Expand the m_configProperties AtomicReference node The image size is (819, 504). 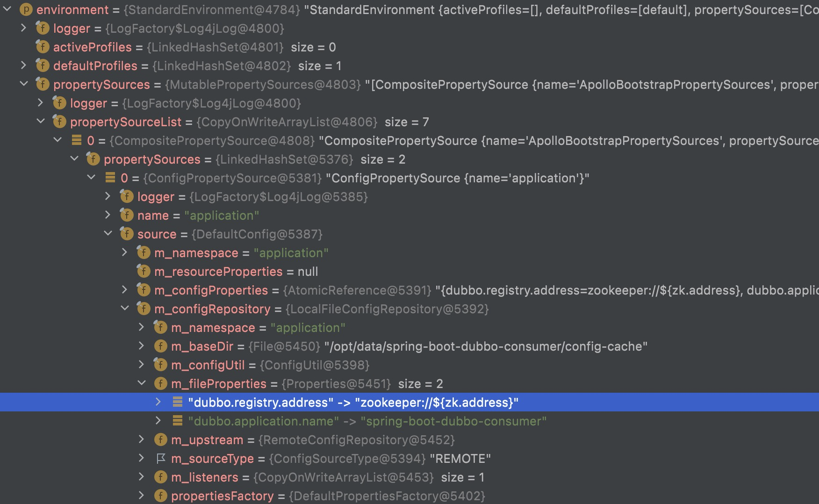(x=124, y=290)
